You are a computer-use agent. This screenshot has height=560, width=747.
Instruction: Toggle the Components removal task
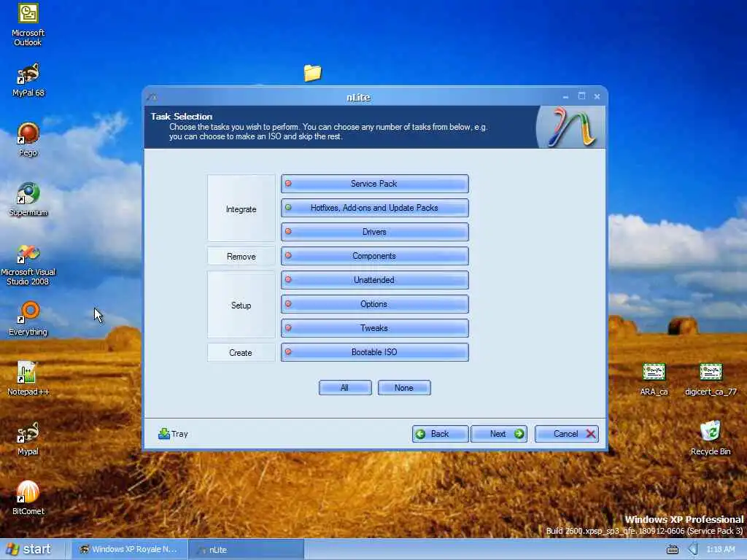click(374, 256)
